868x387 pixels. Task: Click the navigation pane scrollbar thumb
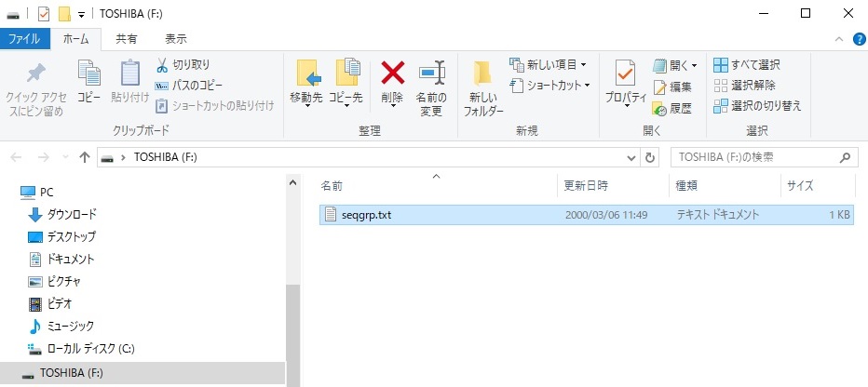pos(292,335)
